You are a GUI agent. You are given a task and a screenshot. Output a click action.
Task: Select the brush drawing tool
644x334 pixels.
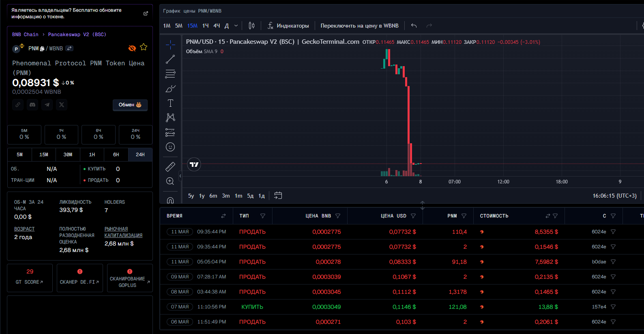click(x=170, y=88)
